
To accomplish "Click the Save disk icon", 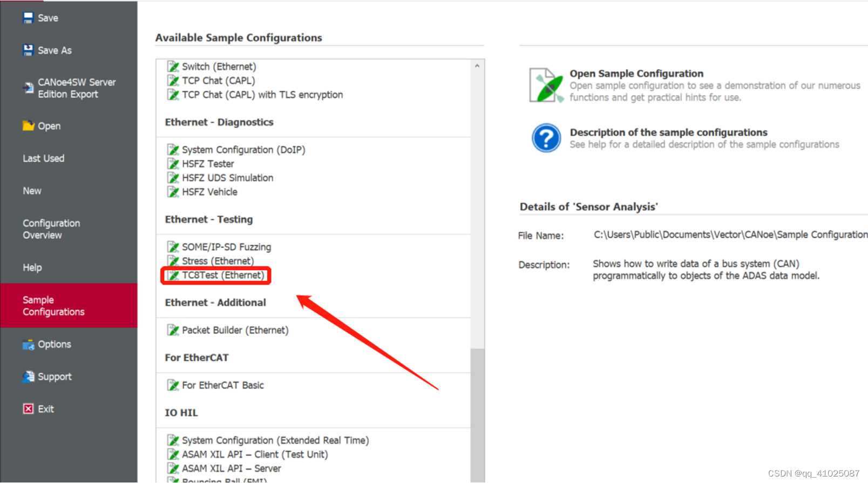I will pos(28,18).
